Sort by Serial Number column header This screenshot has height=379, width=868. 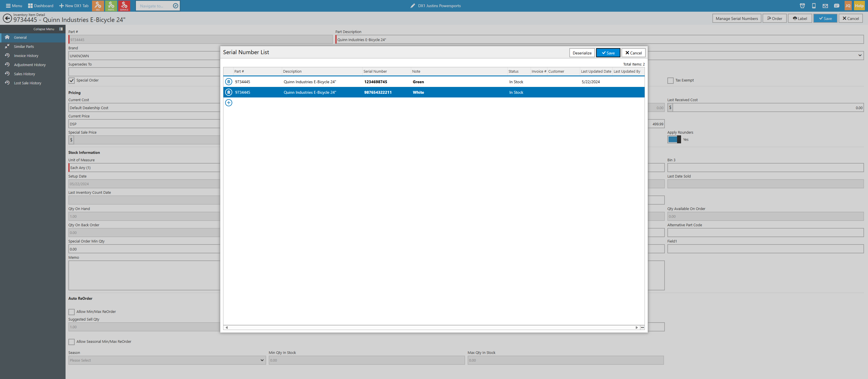[386, 72]
